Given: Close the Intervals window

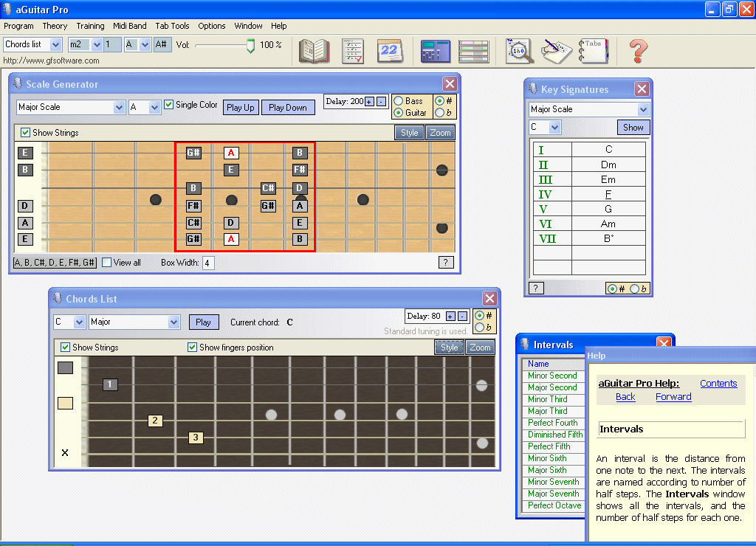Looking at the screenshot, I should [x=664, y=342].
